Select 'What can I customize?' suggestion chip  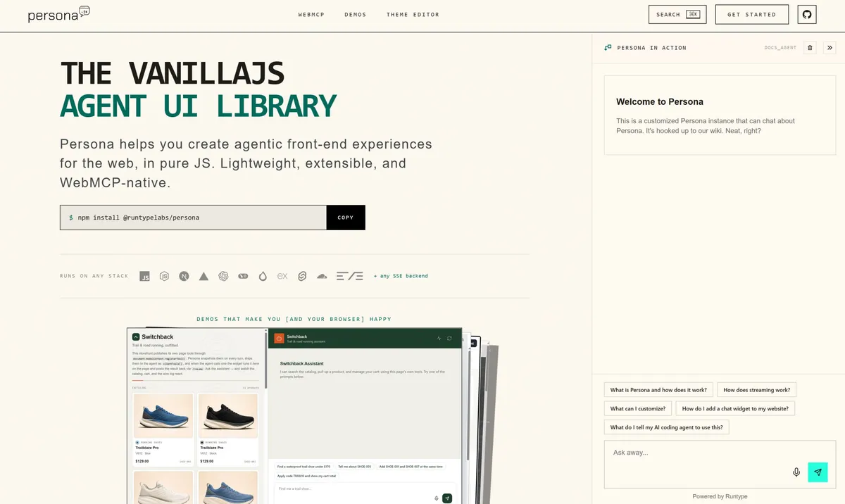pyautogui.click(x=638, y=408)
